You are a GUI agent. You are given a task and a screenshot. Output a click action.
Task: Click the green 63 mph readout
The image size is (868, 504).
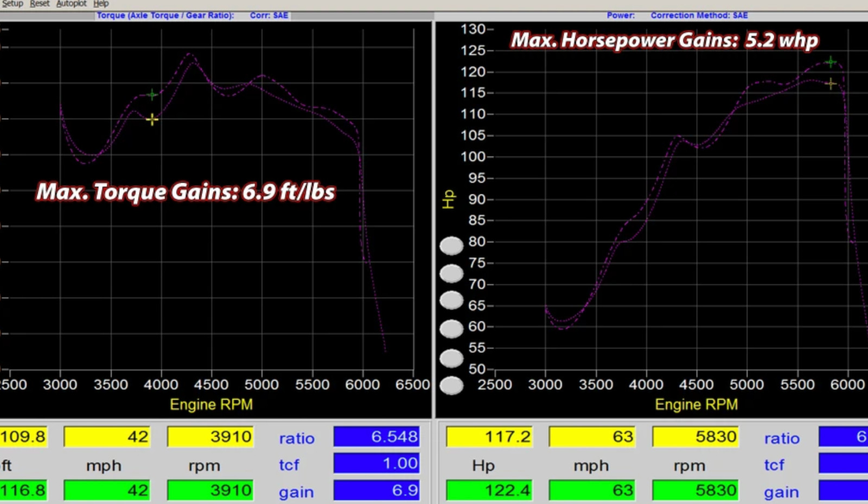pos(592,490)
